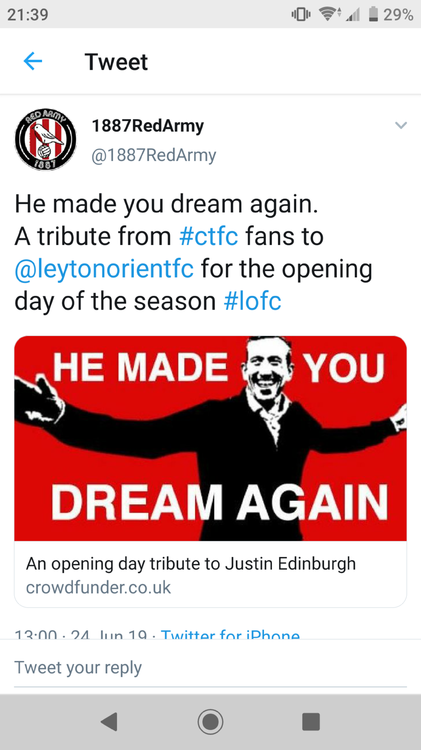Open the 'He Made You Dream Again' image

[x=210, y=438]
